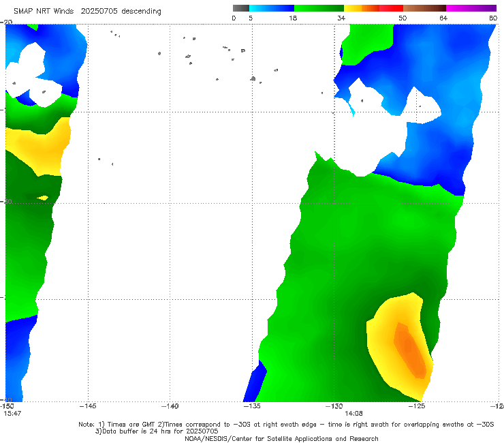Click the magenta 64-80 color bar segment
The width and height of the screenshot is (504, 443).
click(471, 8)
